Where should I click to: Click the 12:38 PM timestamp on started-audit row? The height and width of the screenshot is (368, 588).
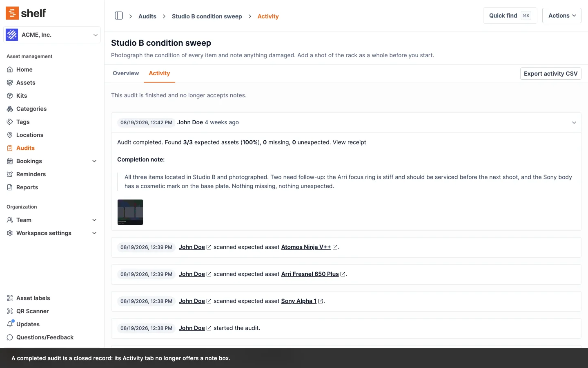(146, 328)
